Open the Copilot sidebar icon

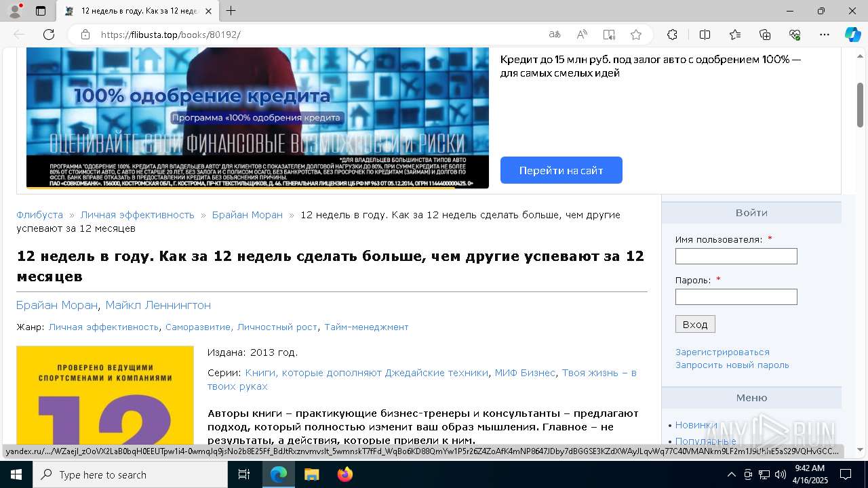(x=852, y=35)
